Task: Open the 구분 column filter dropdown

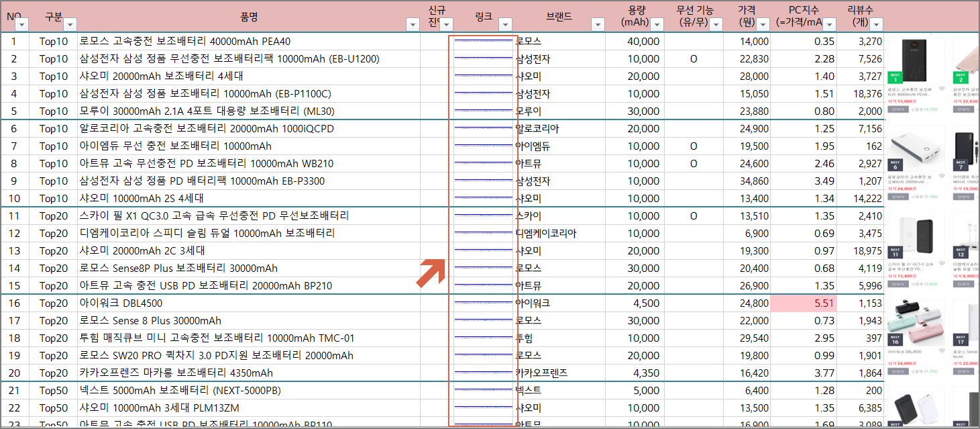Action: click(70, 25)
